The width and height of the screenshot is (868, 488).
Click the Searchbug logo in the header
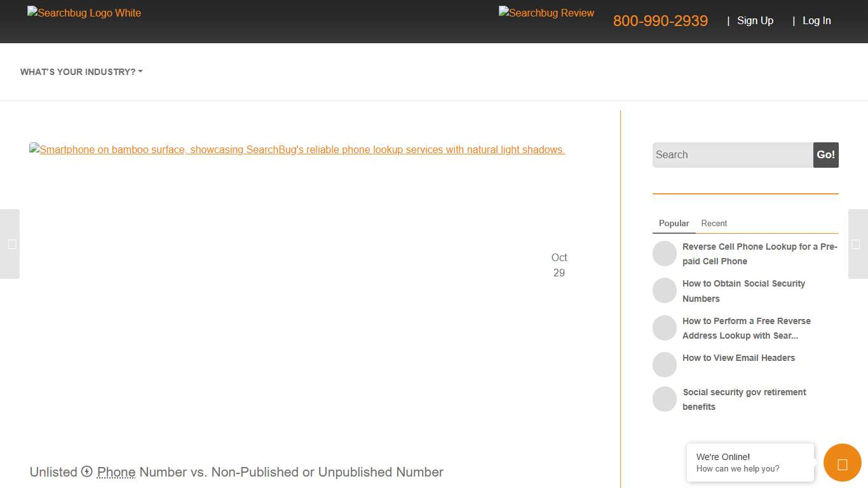83,13
